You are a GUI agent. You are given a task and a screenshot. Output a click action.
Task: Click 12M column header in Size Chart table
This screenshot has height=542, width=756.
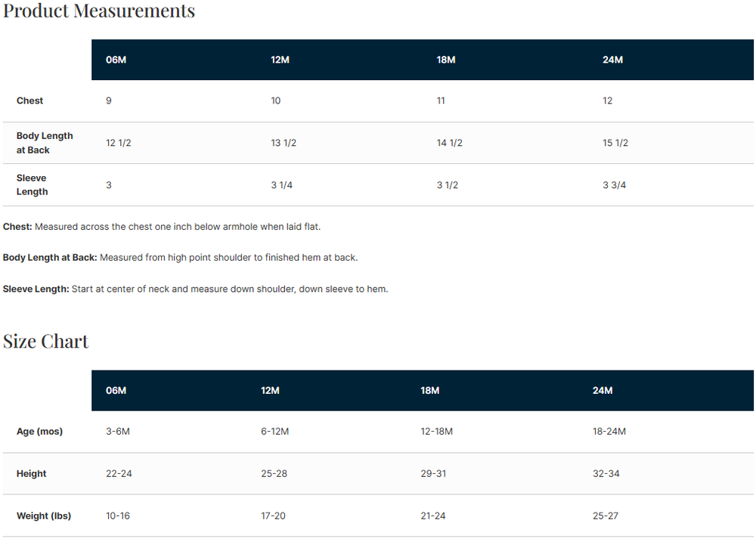[x=270, y=391]
